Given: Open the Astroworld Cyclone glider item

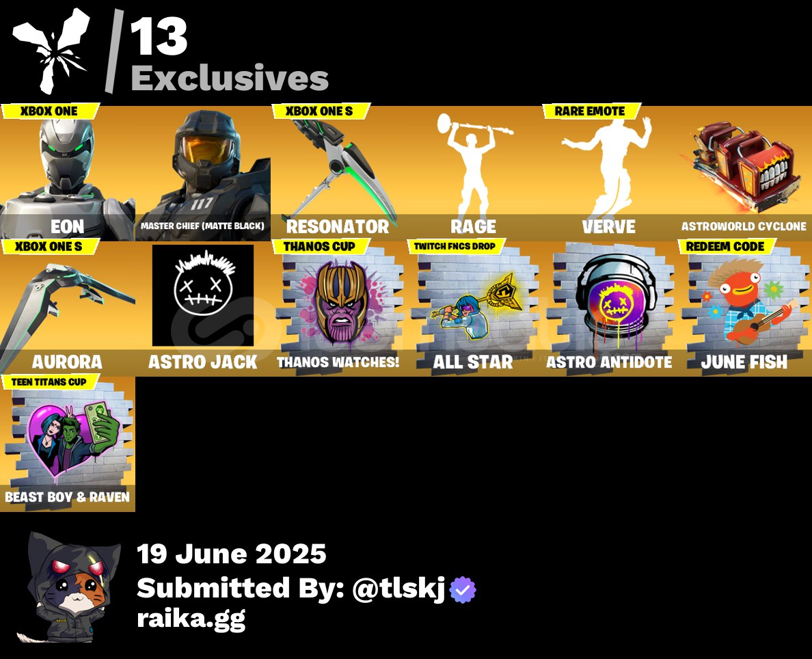Looking at the screenshot, I should pos(744,173).
